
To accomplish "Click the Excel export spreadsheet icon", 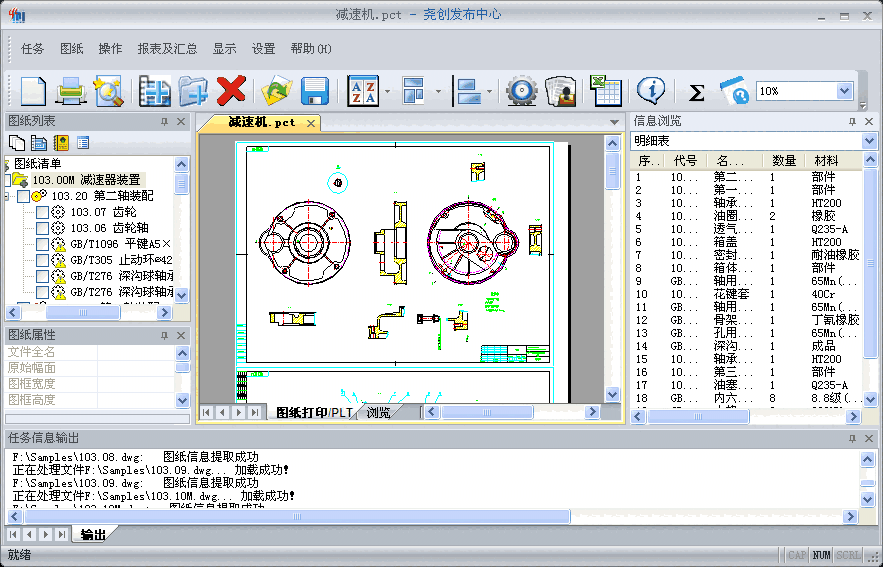I will pos(605,91).
